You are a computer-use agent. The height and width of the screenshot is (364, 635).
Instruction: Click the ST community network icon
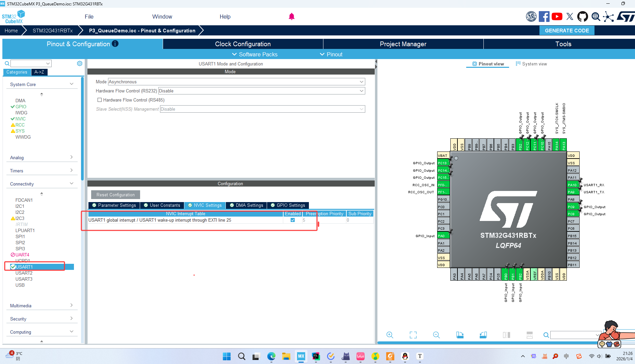click(x=608, y=17)
